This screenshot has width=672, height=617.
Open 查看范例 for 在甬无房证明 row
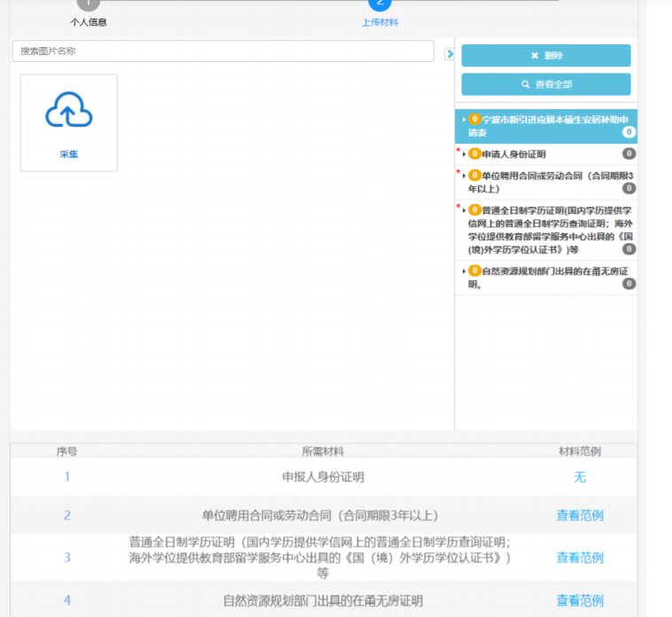[x=580, y=600]
